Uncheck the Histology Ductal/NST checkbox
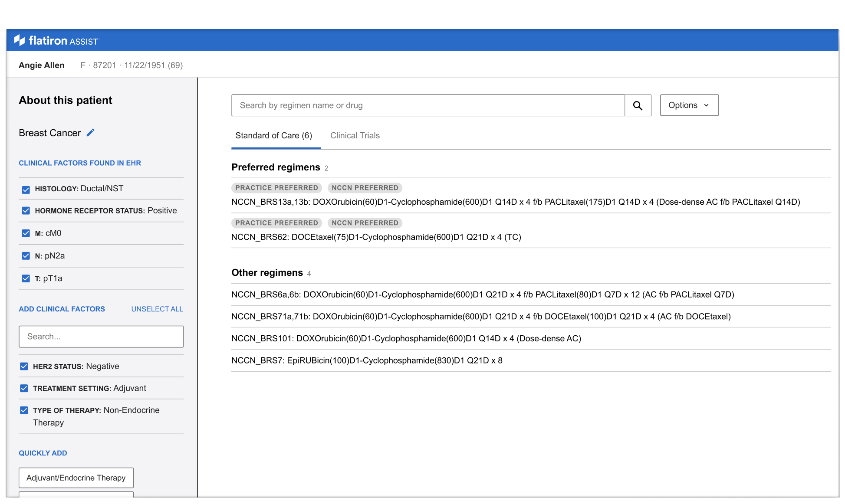This screenshot has width=845, height=504. point(26,190)
